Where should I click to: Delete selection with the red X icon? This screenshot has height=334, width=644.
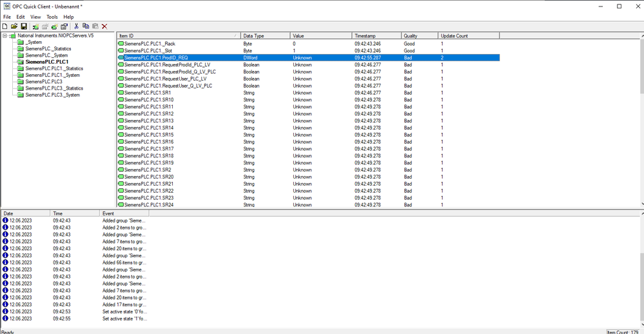104,26
